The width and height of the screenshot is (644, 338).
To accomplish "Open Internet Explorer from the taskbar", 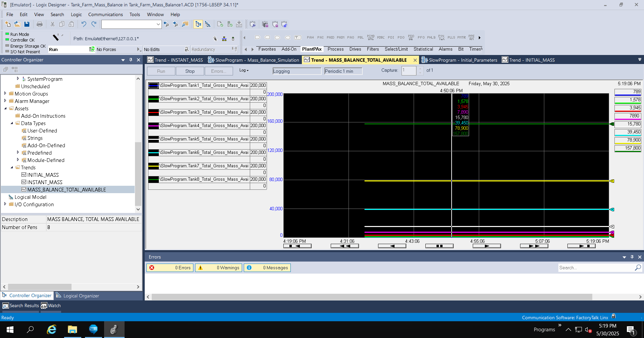I will tap(51, 330).
